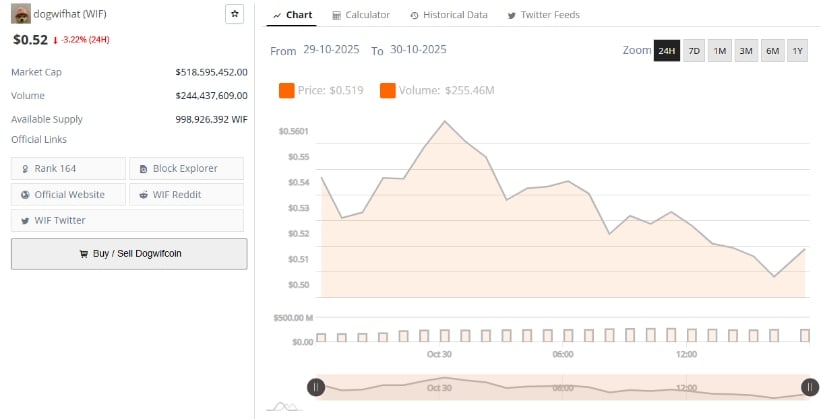Viewport: 825px width, 419px height.
Task: Click the right range slider handle
Action: (809, 387)
